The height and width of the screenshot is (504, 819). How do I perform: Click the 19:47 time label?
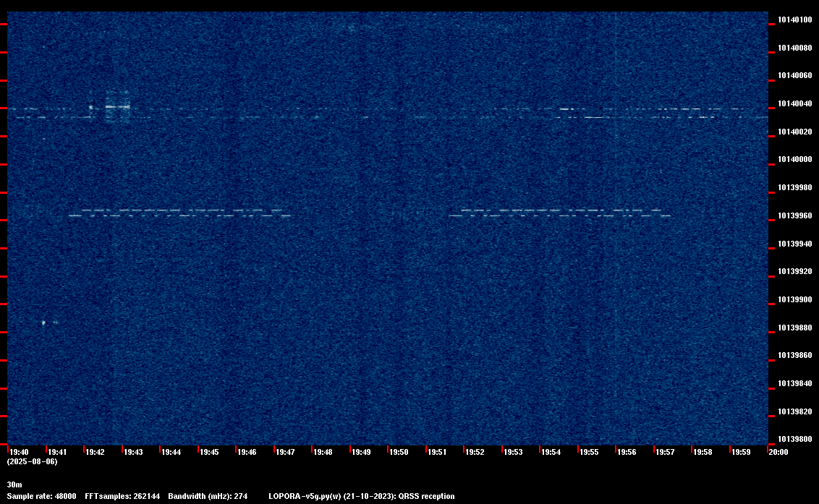[x=285, y=452]
